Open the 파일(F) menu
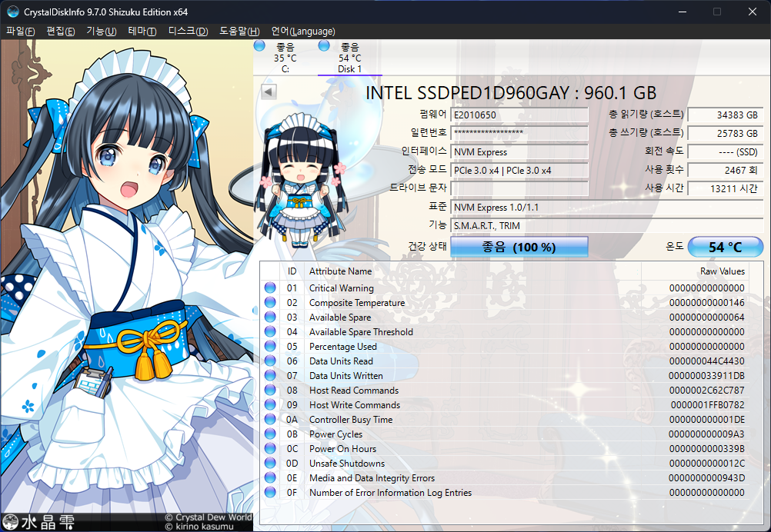The image size is (771, 532). click(x=20, y=31)
